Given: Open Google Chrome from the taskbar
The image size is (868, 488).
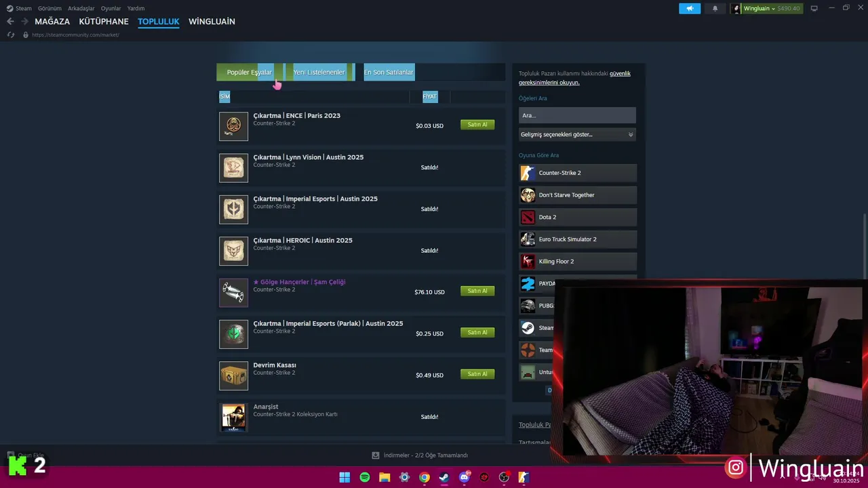Looking at the screenshot, I should [425, 477].
